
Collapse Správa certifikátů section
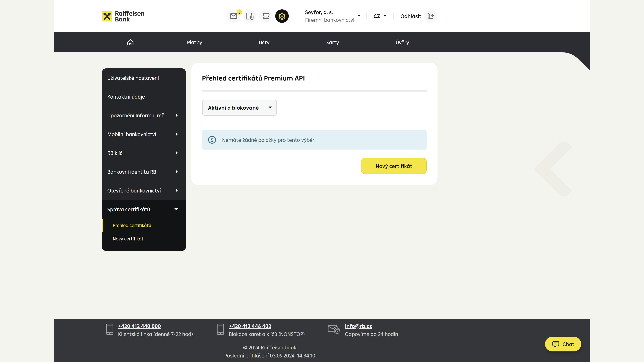click(x=144, y=209)
